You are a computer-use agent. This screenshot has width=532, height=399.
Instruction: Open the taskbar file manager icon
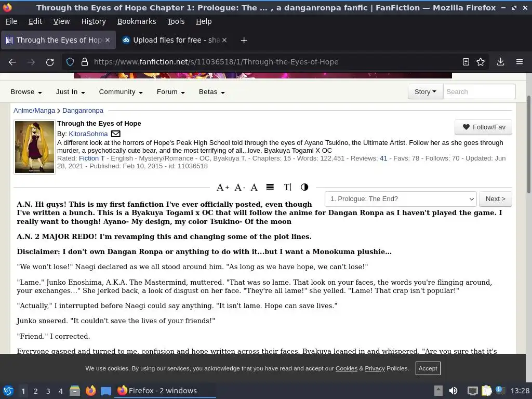coord(75,391)
